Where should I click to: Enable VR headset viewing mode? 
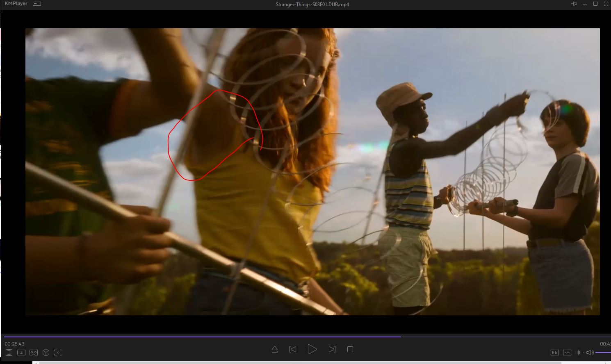tap(34, 353)
